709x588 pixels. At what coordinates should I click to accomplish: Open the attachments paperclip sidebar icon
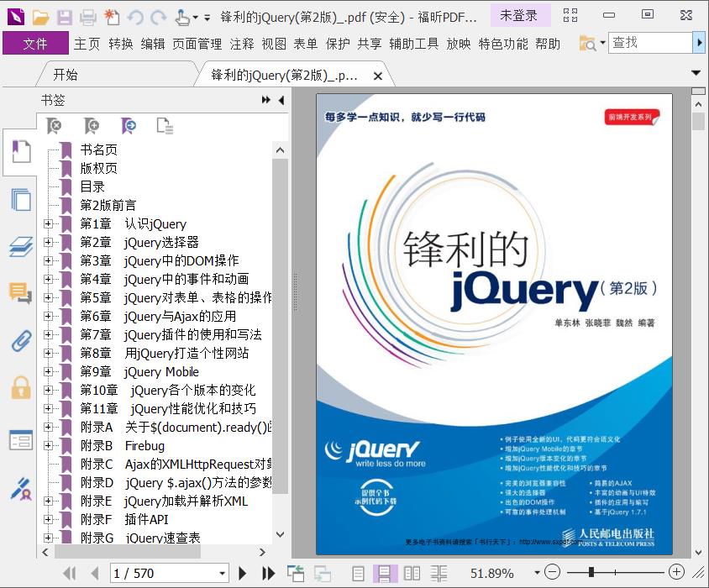tap(21, 340)
